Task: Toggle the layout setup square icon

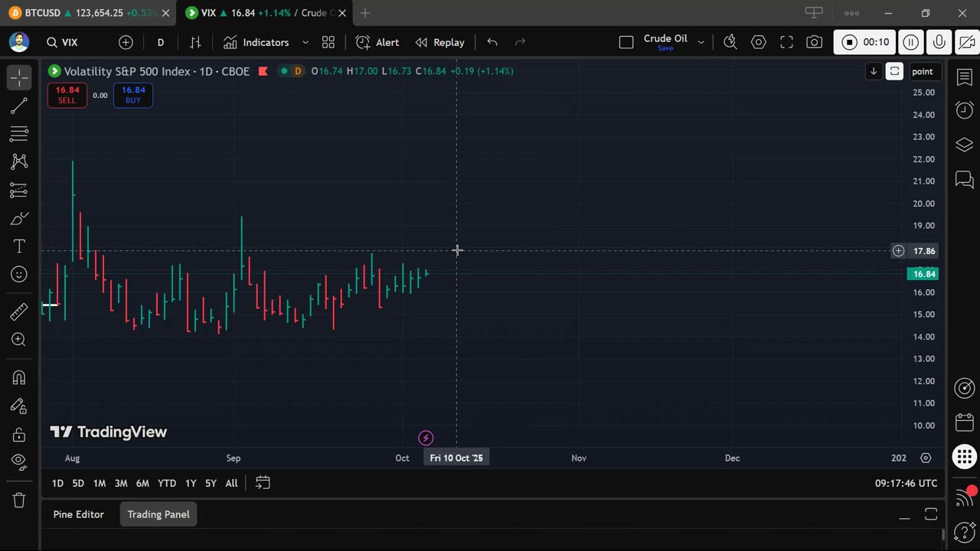Action: tap(626, 43)
